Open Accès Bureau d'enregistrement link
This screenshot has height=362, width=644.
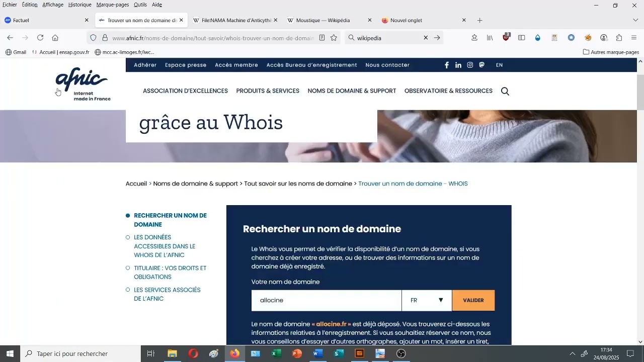[312, 65]
